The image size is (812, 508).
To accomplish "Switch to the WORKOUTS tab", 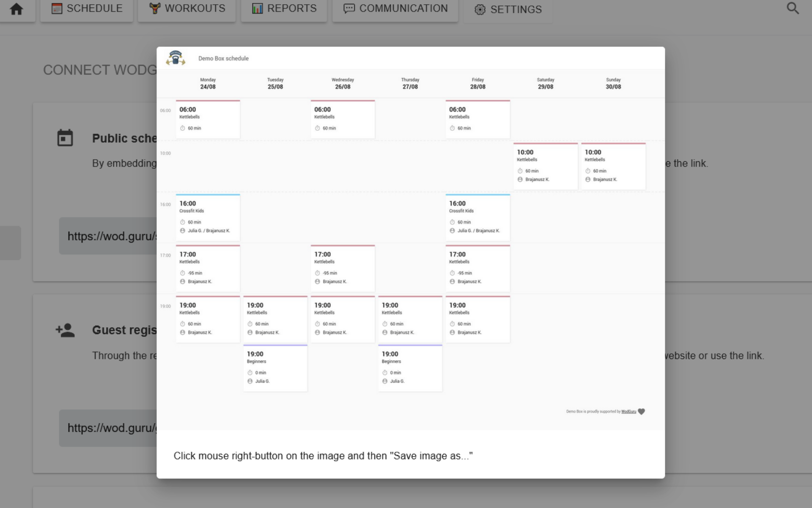I will tap(187, 8).
